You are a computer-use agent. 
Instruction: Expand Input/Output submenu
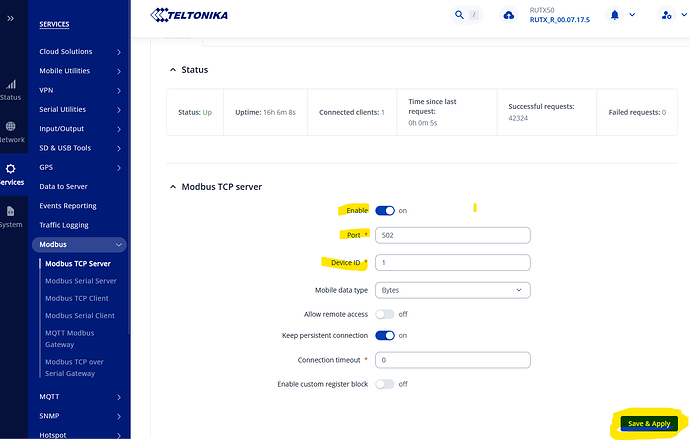(80, 129)
